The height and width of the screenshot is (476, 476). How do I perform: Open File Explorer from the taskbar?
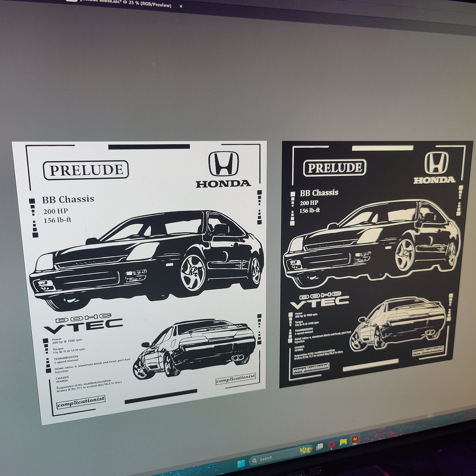tap(343, 442)
